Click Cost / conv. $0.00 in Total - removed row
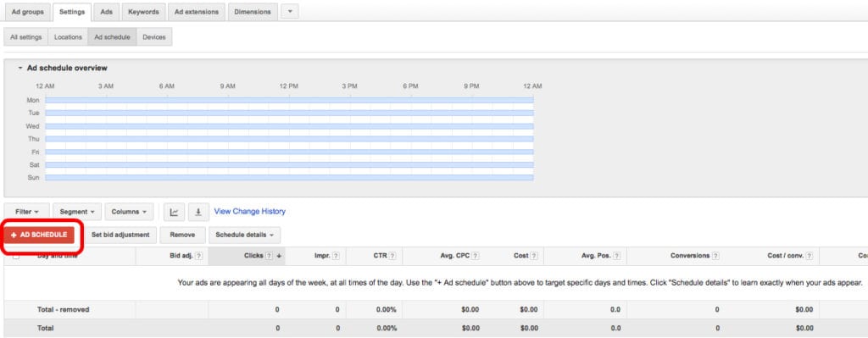The image size is (868, 338). coord(804,310)
